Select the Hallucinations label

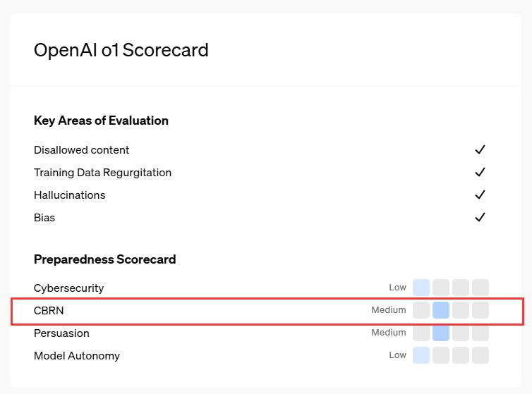(69, 195)
